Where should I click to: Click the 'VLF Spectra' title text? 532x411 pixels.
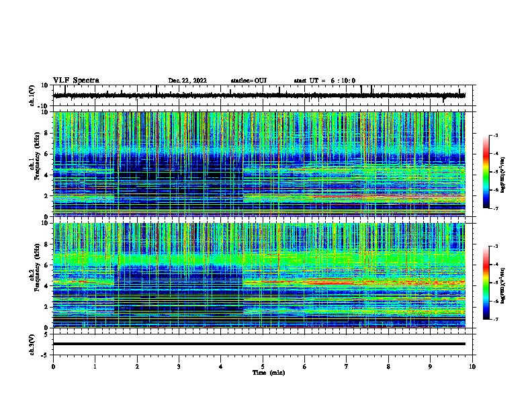click(x=76, y=80)
